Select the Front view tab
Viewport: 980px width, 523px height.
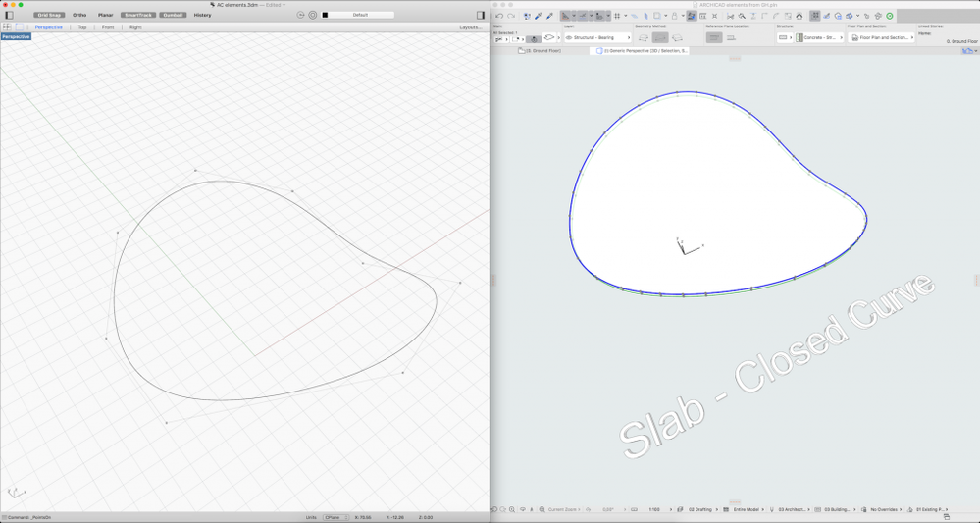pyautogui.click(x=108, y=27)
